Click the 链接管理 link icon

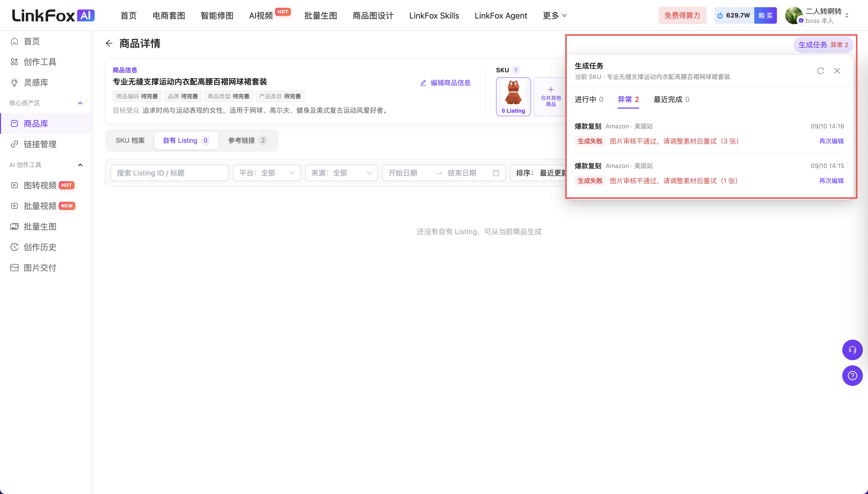(14, 144)
